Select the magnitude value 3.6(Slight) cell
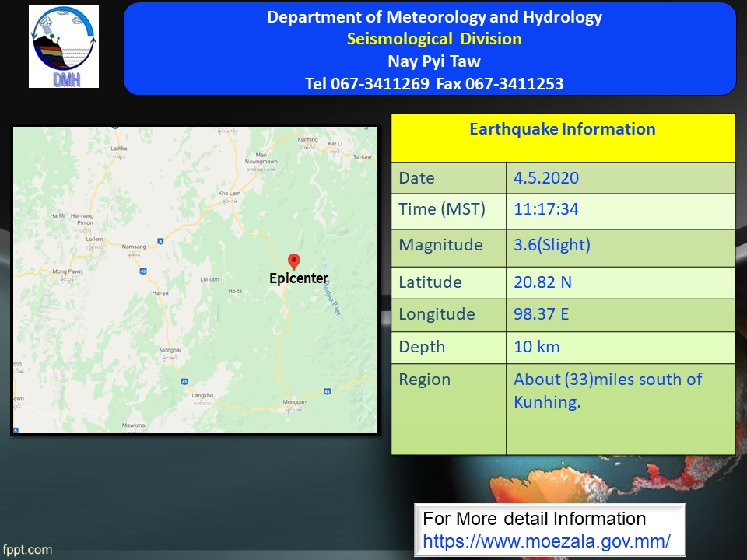 coord(552,245)
